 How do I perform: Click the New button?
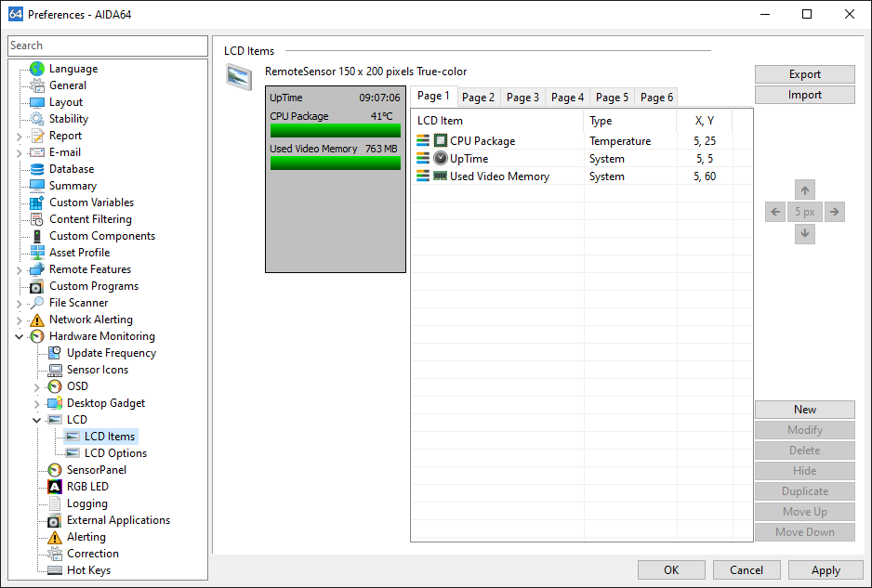(x=805, y=410)
